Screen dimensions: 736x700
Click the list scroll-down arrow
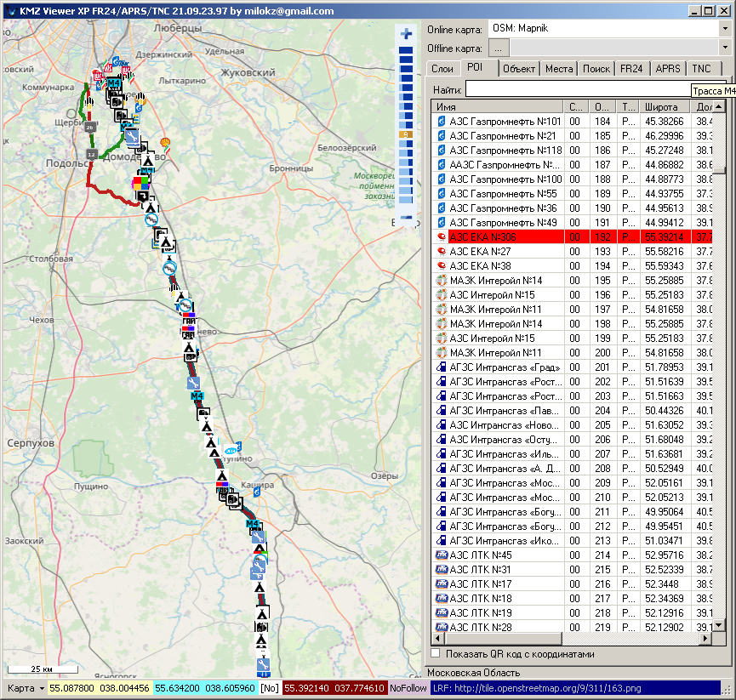point(719,625)
